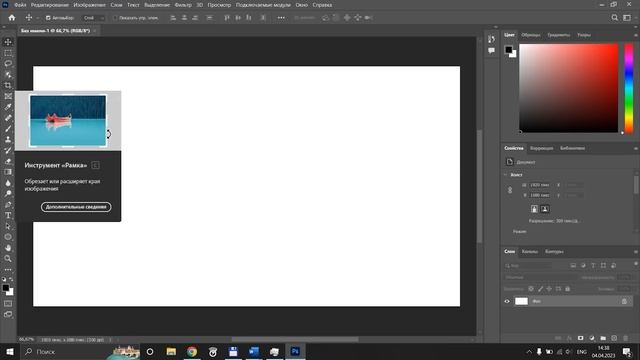Click the new adjustment layer button

(592, 338)
